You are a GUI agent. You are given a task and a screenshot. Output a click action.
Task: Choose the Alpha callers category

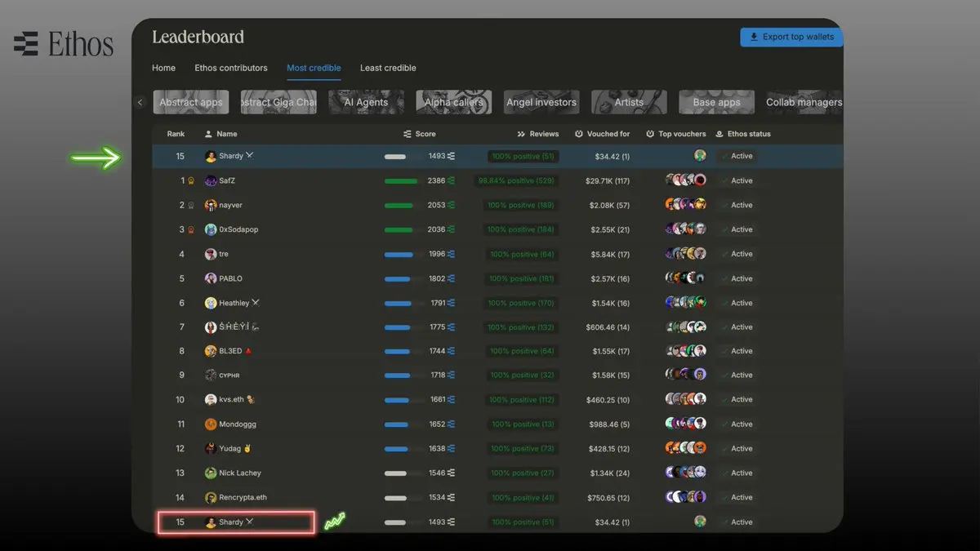tap(454, 102)
